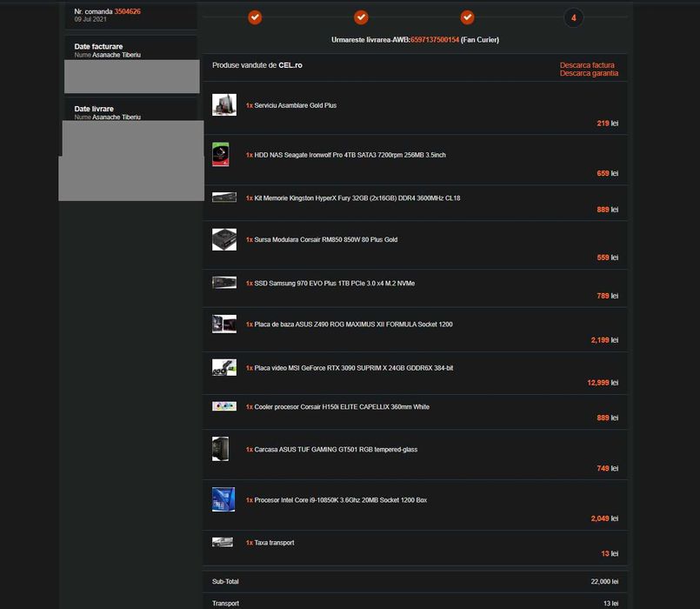Open order number 3504626 link

pos(127,11)
